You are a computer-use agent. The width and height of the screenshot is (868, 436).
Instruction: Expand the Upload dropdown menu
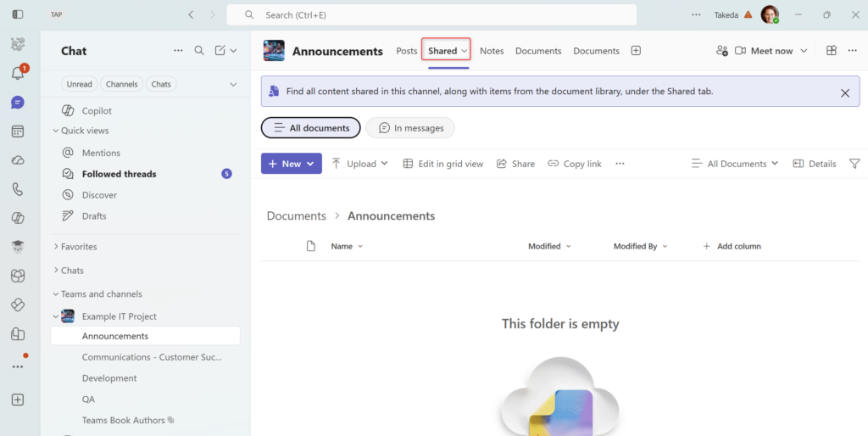click(x=359, y=164)
